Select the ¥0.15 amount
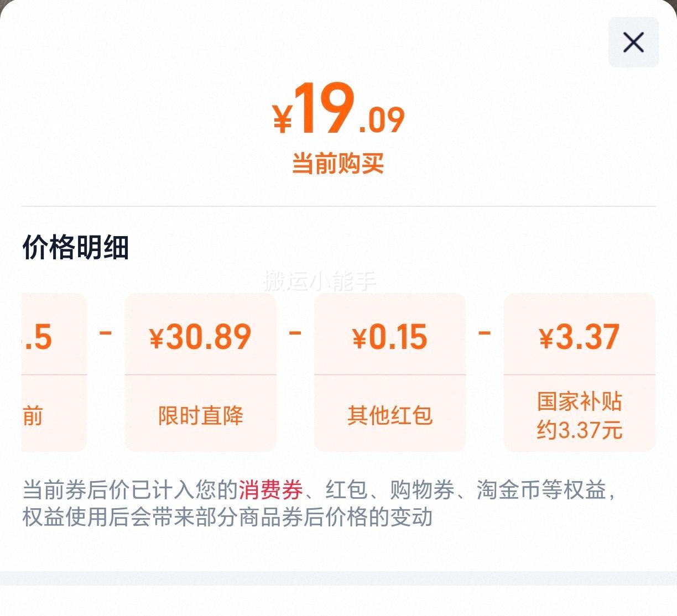Image resolution: width=677 pixels, height=616 pixels. point(390,337)
